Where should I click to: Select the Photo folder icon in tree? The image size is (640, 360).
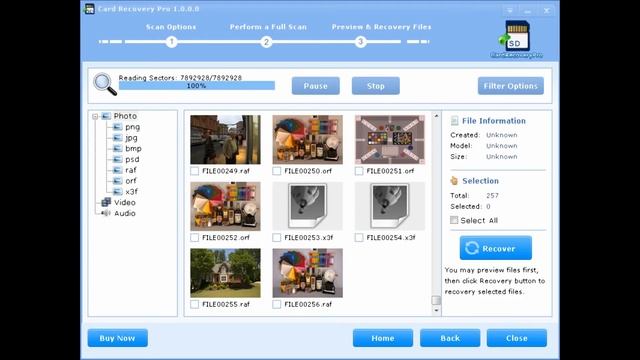(106, 116)
